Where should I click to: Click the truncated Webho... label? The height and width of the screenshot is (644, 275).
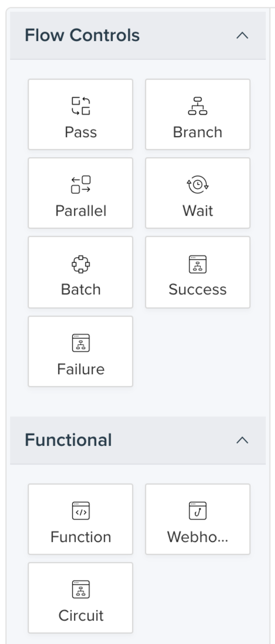[x=197, y=537]
